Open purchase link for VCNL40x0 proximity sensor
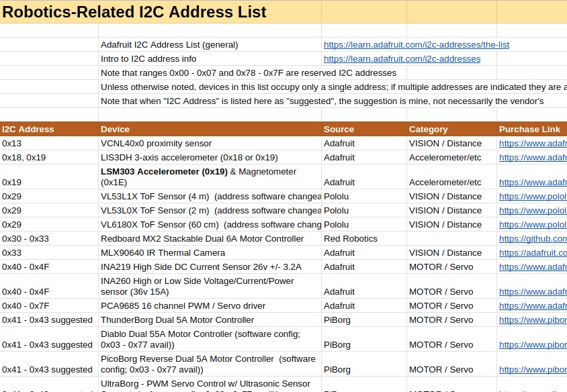 point(532,144)
